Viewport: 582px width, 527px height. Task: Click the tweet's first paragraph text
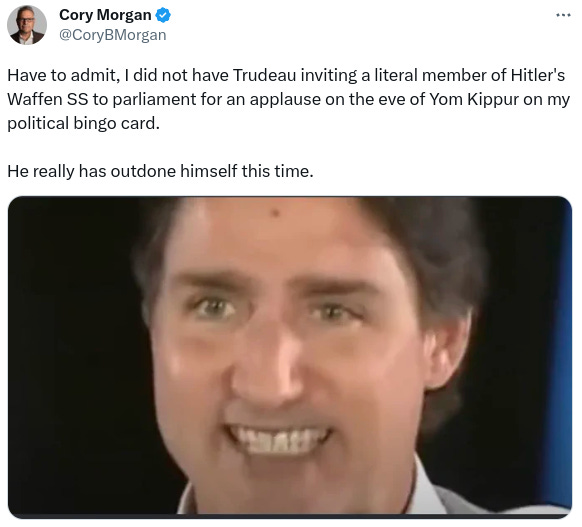tap(288, 99)
